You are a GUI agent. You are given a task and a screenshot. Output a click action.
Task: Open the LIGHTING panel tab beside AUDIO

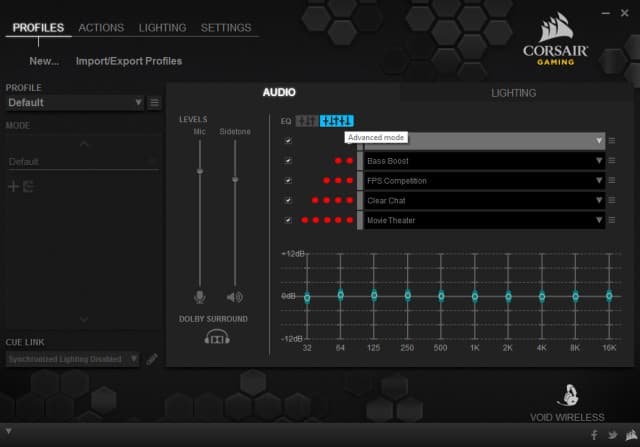(x=513, y=93)
